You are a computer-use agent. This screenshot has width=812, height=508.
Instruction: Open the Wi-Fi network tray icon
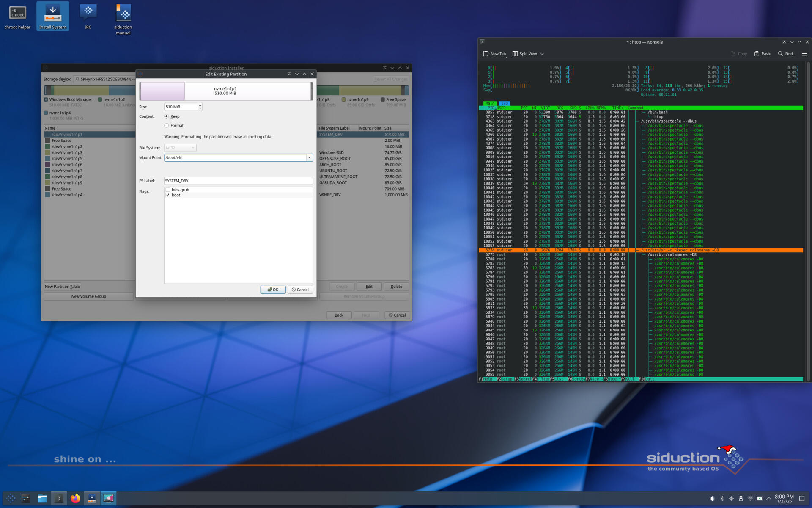click(750, 498)
